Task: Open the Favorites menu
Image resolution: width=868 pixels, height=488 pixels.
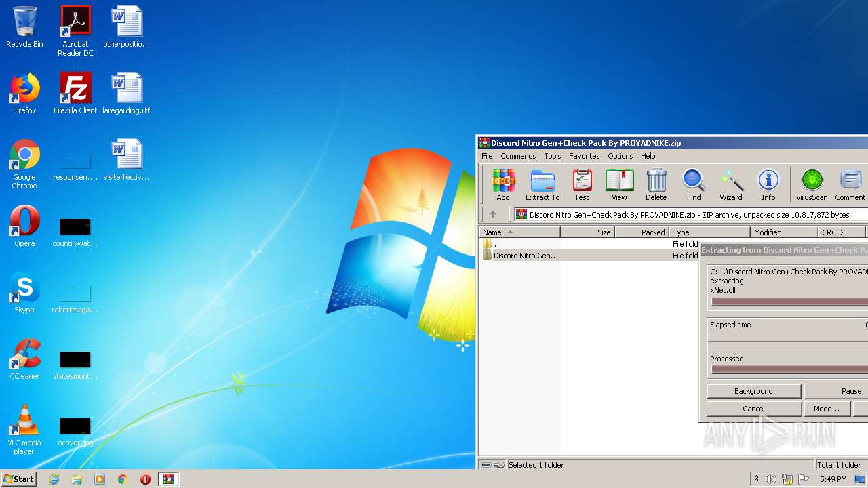Action: click(584, 156)
